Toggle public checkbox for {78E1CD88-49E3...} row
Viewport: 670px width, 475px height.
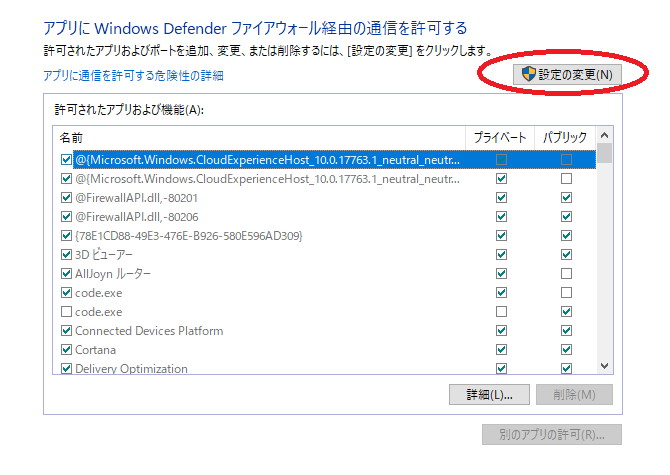click(566, 236)
